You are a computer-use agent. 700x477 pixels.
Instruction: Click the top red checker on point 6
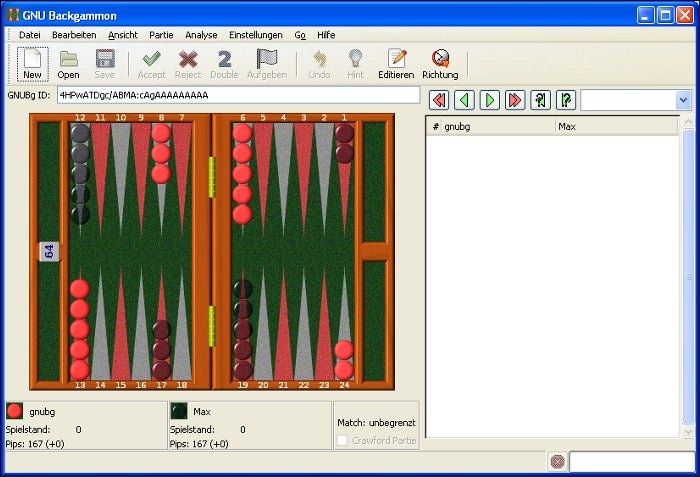click(x=242, y=134)
